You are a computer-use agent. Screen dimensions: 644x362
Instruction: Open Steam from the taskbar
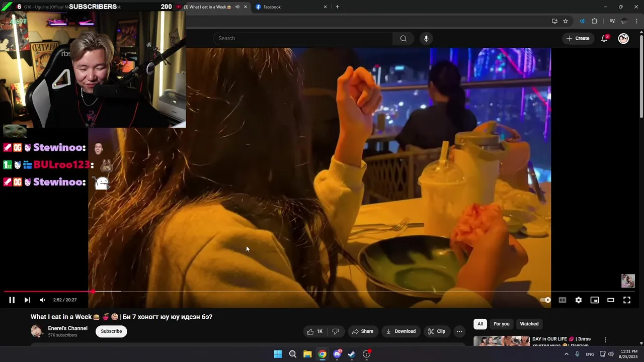point(352,354)
